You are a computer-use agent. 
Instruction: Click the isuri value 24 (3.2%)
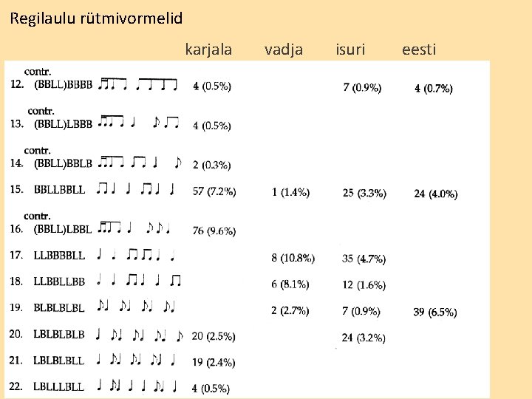click(364, 338)
